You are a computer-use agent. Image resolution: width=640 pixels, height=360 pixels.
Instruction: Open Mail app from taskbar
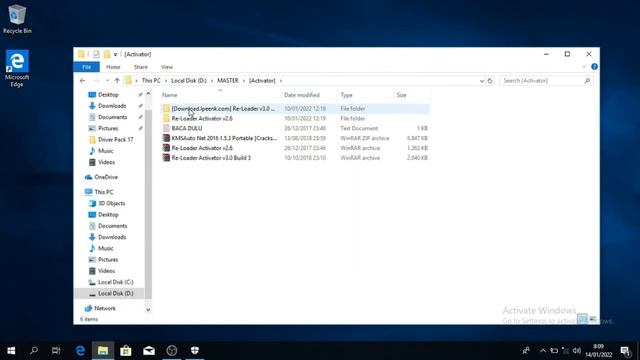click(149, 351)
